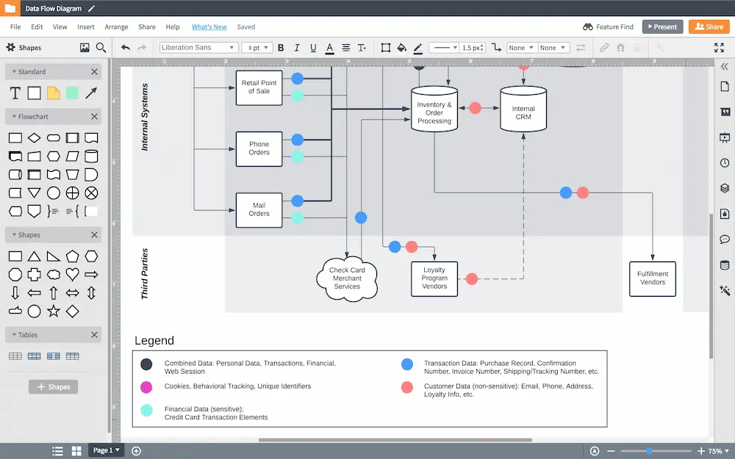The image size is (735, 459).
Task: Open the 75% zoom level dropdown
Action: pos(718,451)
